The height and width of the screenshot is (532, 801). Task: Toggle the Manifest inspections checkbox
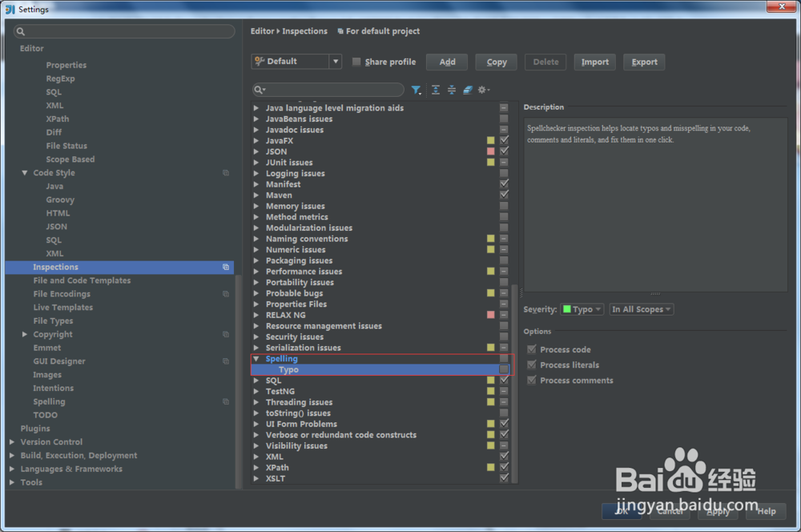pos(504,184)
